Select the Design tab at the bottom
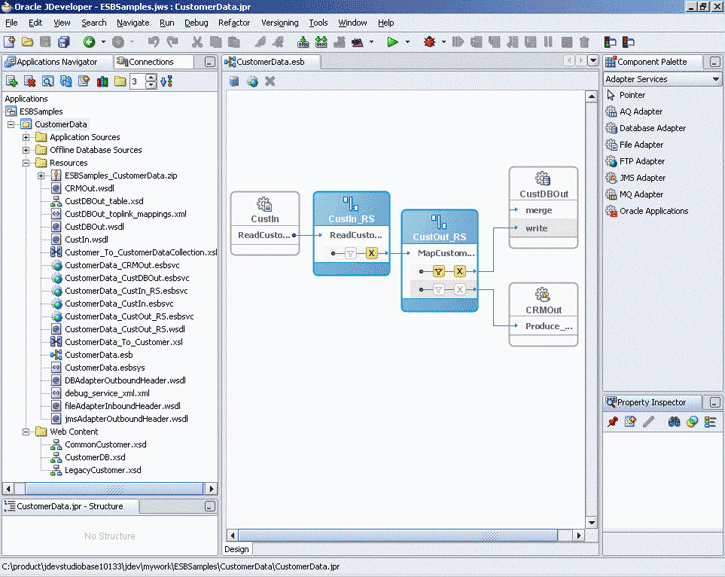The image size is (725, 577). pos(237,549)
